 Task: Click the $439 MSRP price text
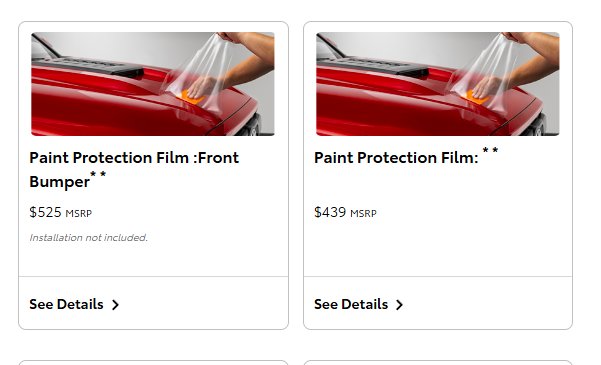tap(345, 212)
